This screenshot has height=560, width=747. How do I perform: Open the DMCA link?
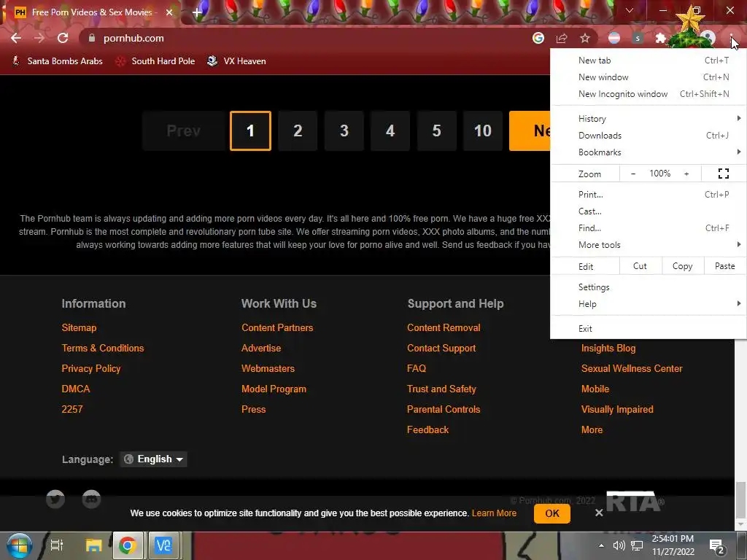76,389
